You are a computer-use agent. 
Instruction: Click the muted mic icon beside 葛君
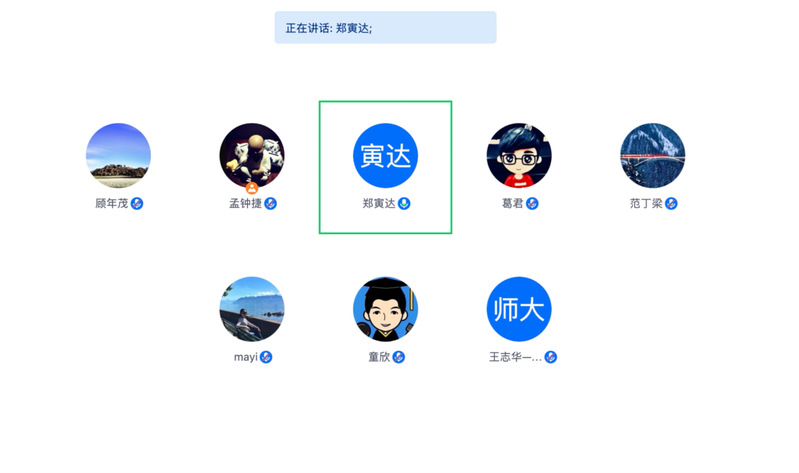point(532,204)
